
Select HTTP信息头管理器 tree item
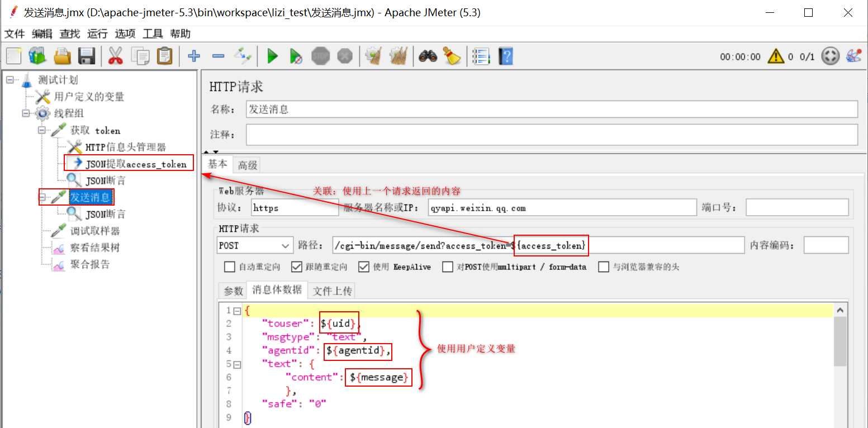[125, 147]
